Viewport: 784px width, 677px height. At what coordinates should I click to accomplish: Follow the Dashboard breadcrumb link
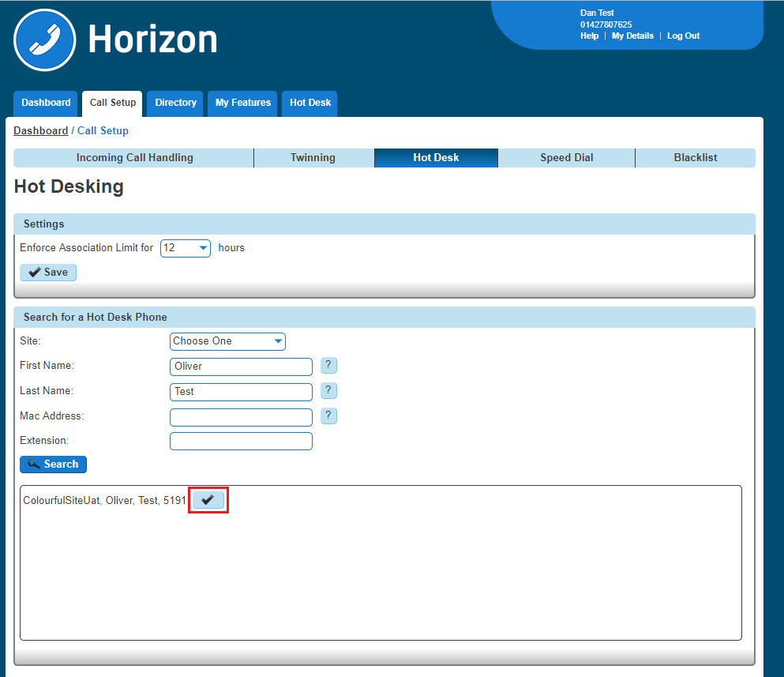click(x=40, y=130)
